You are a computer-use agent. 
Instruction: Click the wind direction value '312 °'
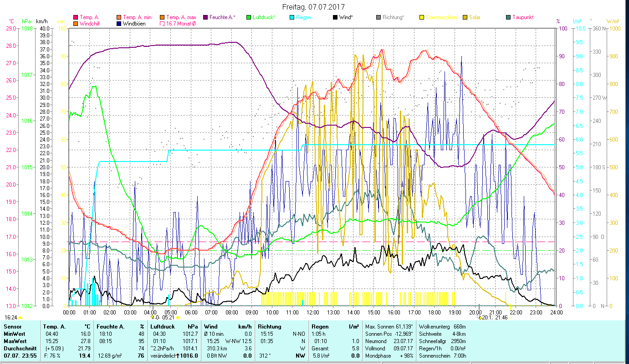click(x=265, y=356)
